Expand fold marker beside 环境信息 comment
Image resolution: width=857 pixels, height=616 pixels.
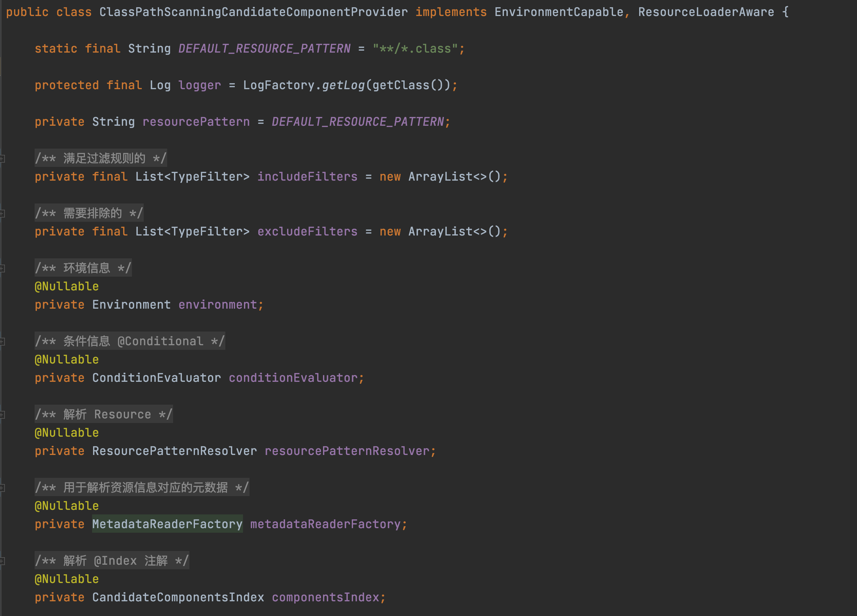[x=2, y=268]
